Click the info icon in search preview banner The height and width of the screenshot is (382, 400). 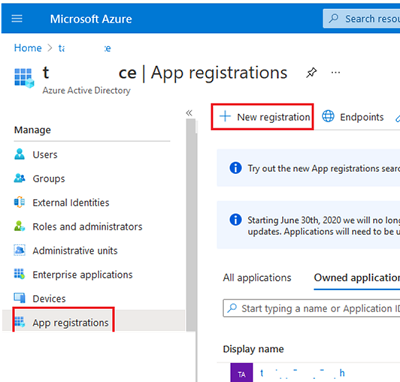click(236, 168)
